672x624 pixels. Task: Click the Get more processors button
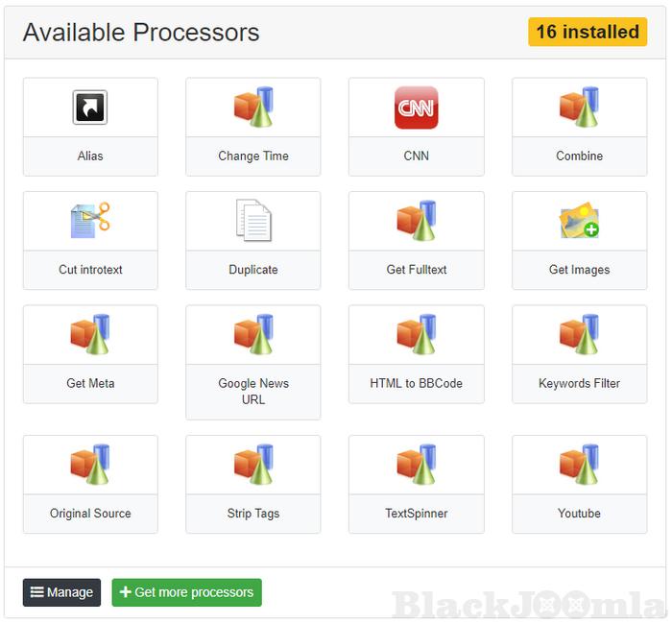pyautogui.click(x=186, y=592)
